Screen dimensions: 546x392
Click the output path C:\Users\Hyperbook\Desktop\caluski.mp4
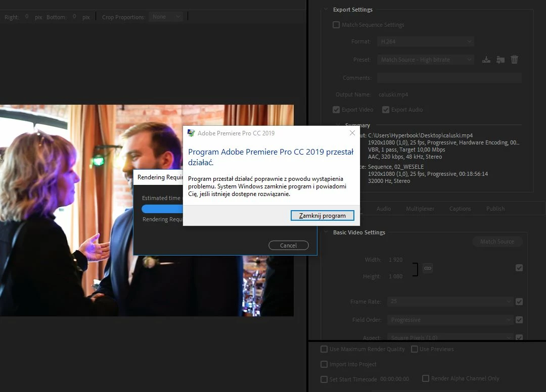(x=420, y=135)
